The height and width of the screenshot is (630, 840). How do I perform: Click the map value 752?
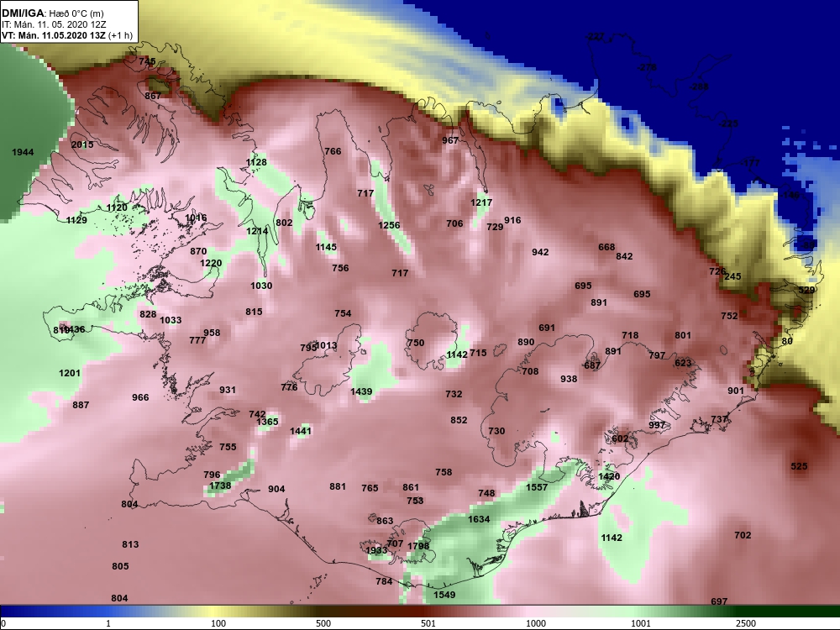coord(729,316)
